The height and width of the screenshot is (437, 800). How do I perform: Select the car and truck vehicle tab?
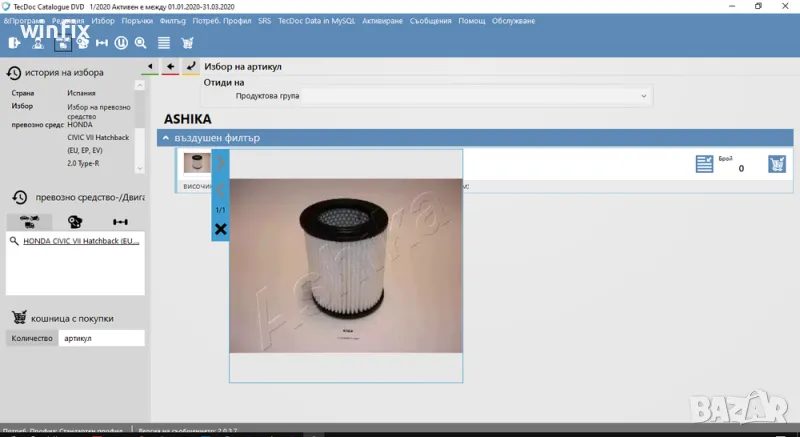pos(29,222)
